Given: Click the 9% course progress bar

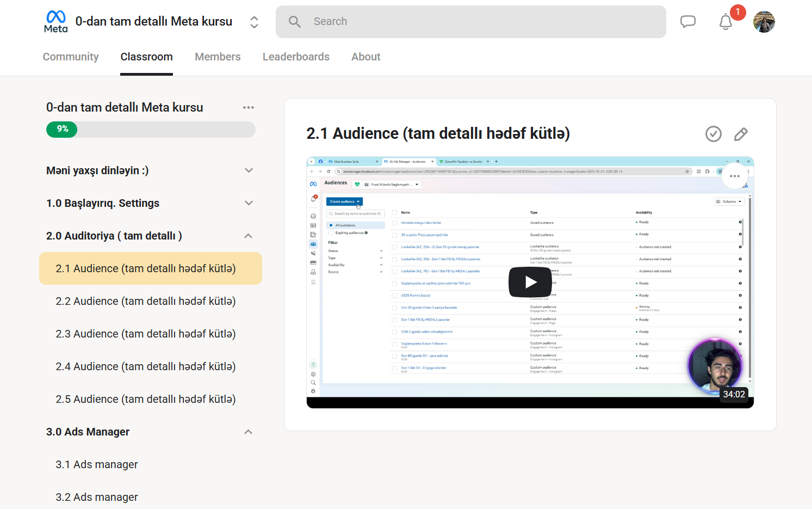Looking at the screenshot, I should click(x=151, y=130).
